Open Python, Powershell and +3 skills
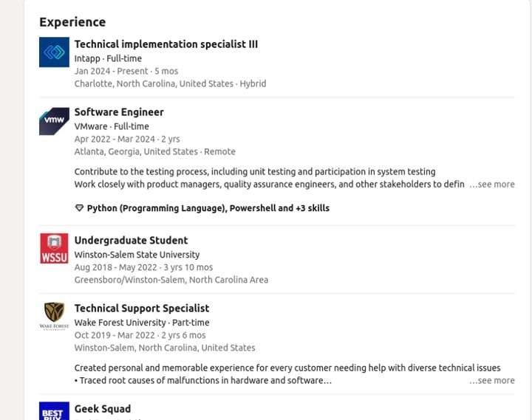Viewport: 532px width, 420px height. click(208, 208)
